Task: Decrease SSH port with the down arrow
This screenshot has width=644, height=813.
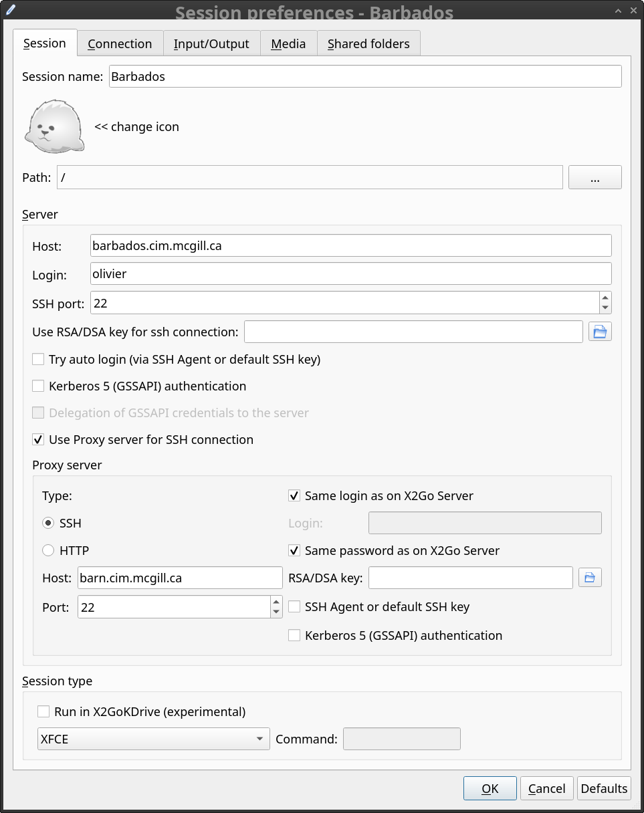Action: point(605,308)
